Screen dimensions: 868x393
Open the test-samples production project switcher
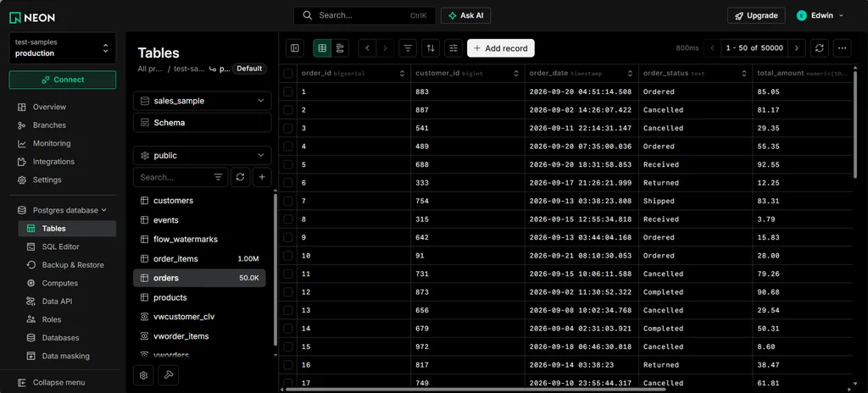coord(63,48)
